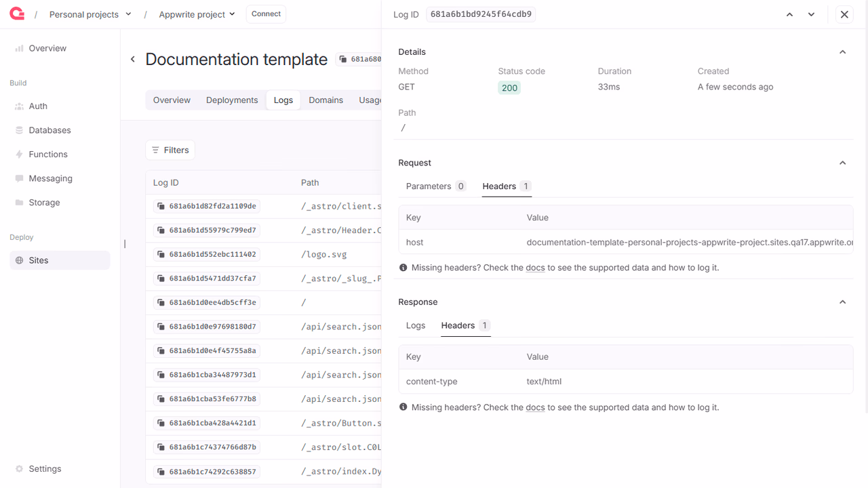Collapse the Details section

tap(843, 52)
